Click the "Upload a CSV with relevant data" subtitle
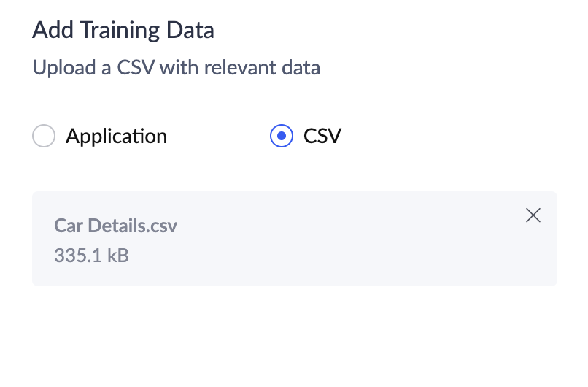 click(176, 69)
